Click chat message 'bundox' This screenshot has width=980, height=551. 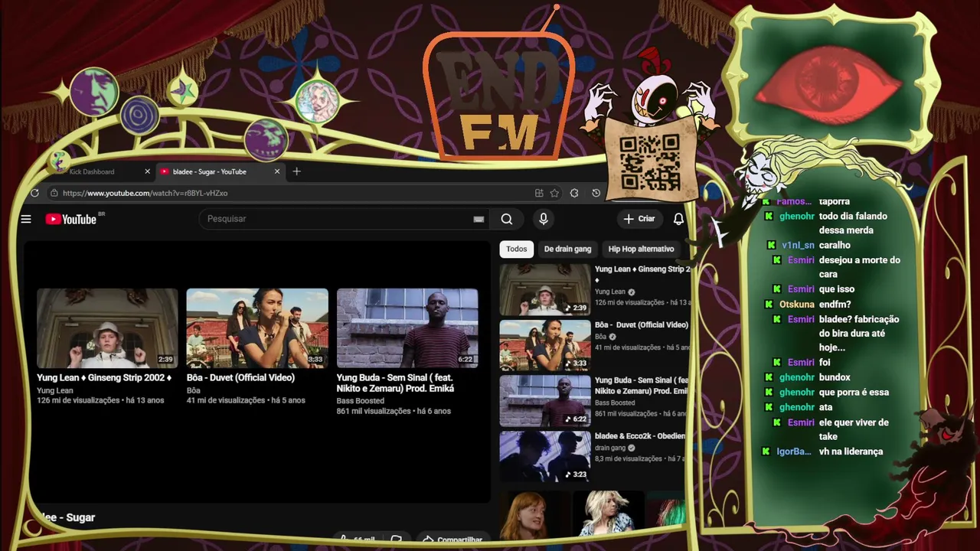click(x=835, y=377)
